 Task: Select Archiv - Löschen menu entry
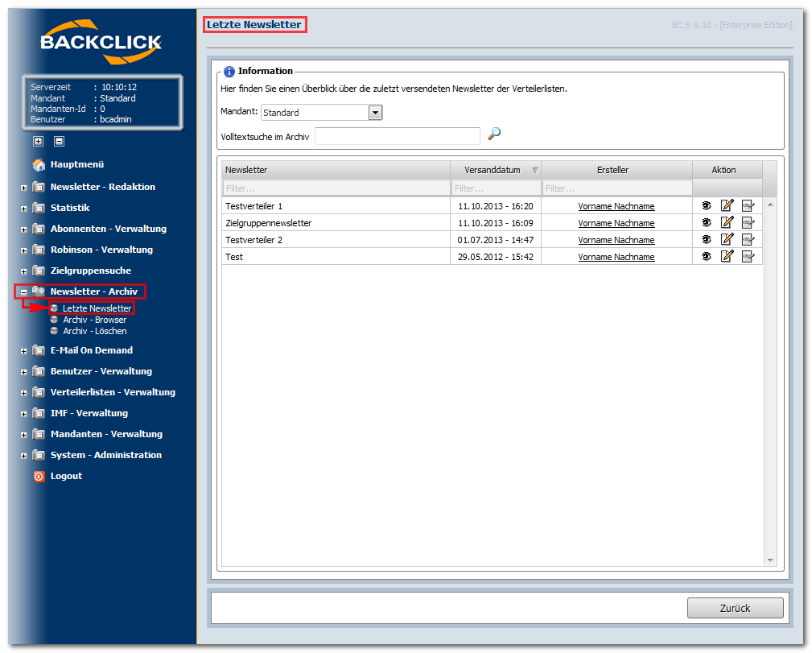[95, 331]
